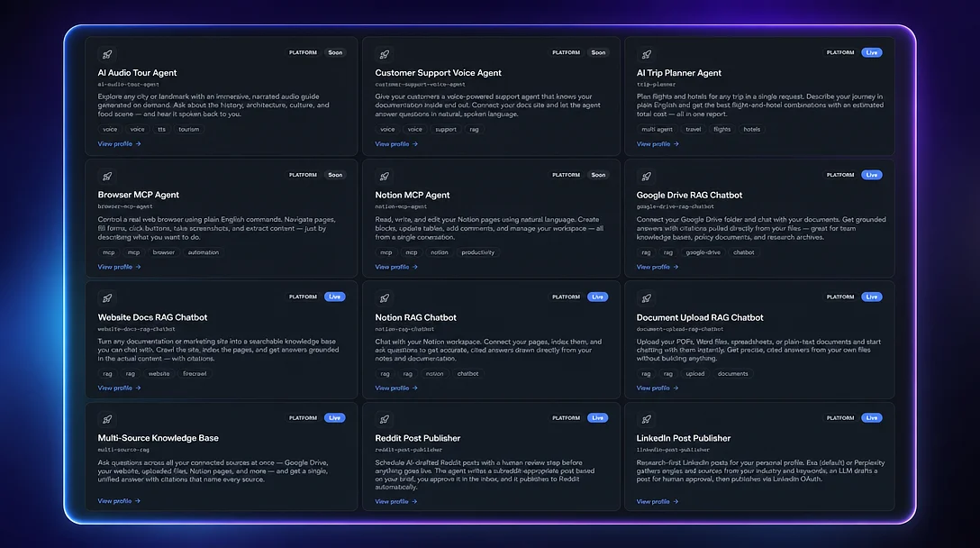Click the rocket icon on AI Trip Planner Agent card
This screenshot has width=980, height=548.
(646, 54)
